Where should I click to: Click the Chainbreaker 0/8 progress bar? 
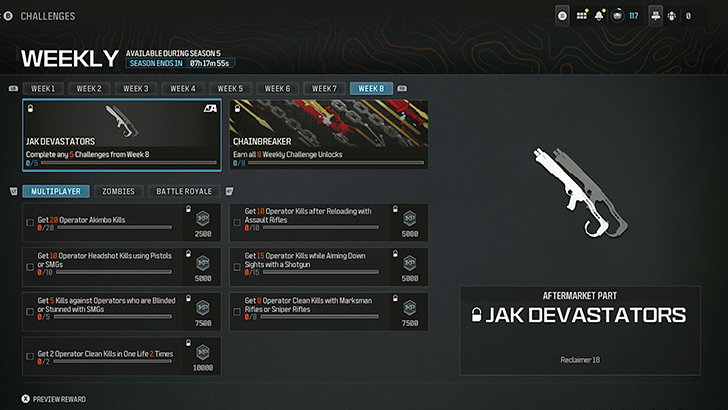pyautogui.click(x=336, y=163)
